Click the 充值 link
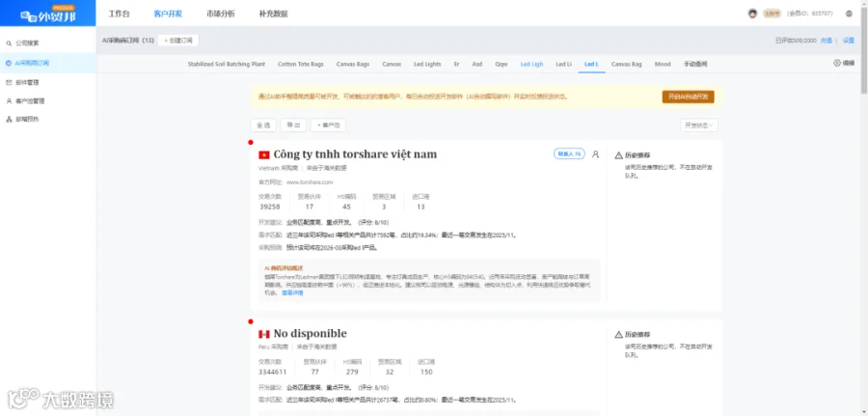 click(826, 41)
